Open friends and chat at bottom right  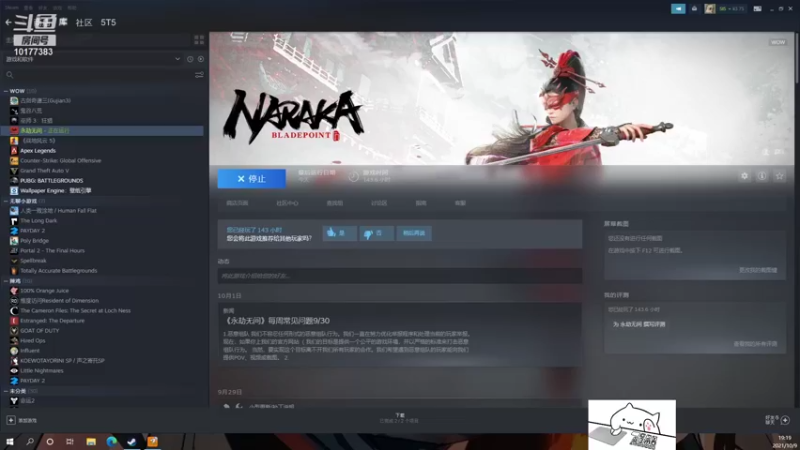[x=778, y=420]
